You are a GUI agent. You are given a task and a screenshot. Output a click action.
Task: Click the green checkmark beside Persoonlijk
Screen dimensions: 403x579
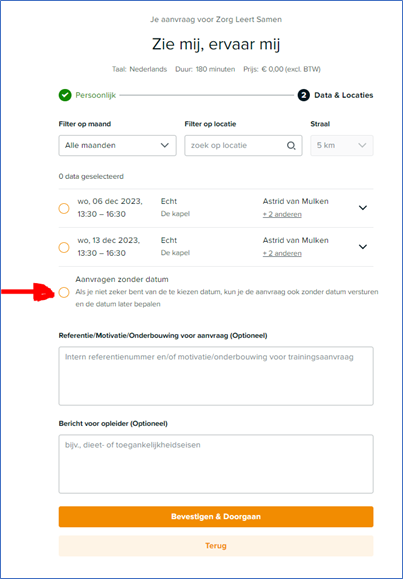(x=65, y=95)
